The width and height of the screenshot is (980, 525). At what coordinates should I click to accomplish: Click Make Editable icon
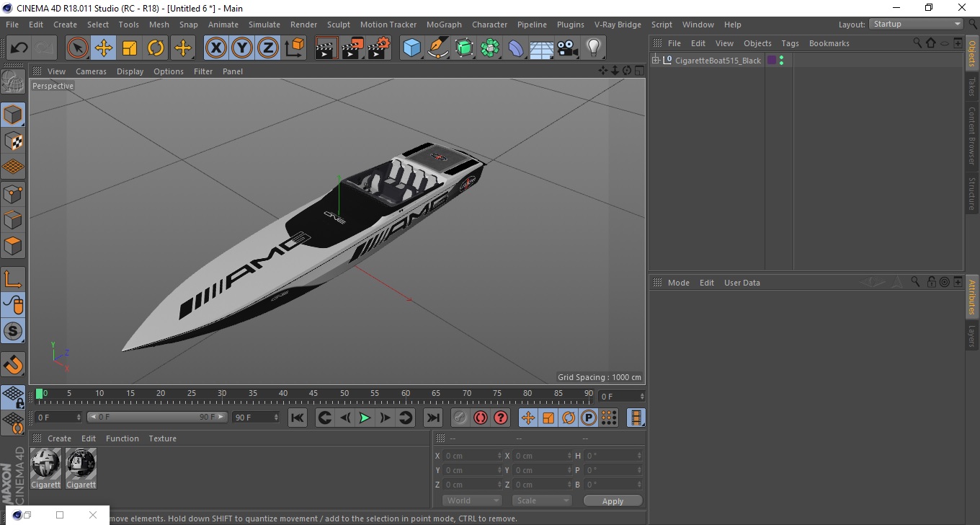click(x=13, y=82)
